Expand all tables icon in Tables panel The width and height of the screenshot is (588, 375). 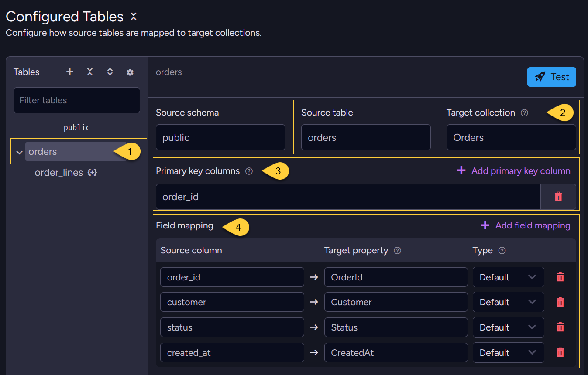click(110, 72)
